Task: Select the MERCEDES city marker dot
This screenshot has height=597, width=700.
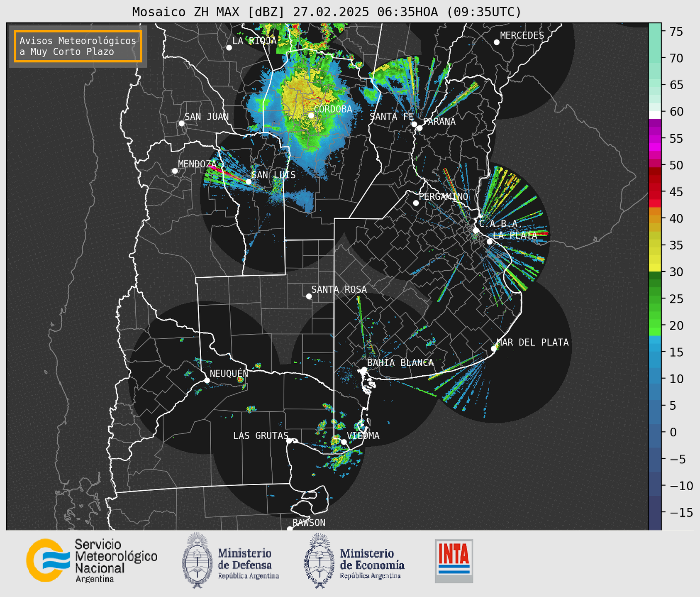Action: 497,42
